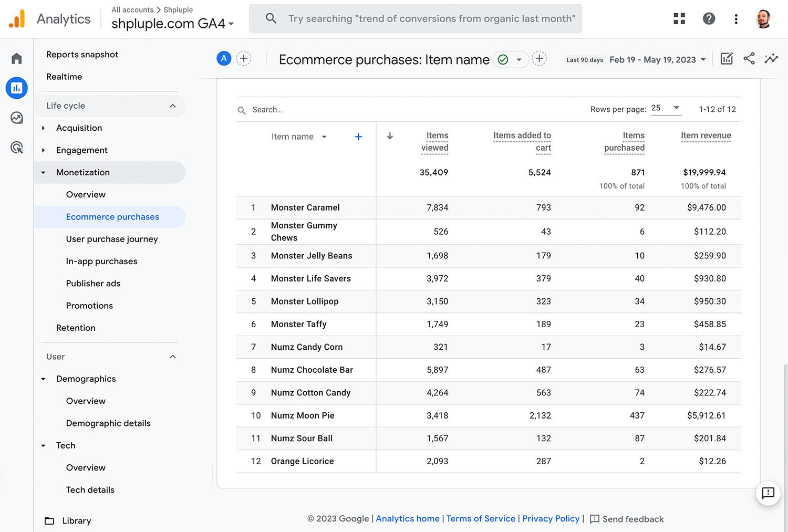Sort by Items purchased column
Screen dimensions: 788x532
[624, 141]
